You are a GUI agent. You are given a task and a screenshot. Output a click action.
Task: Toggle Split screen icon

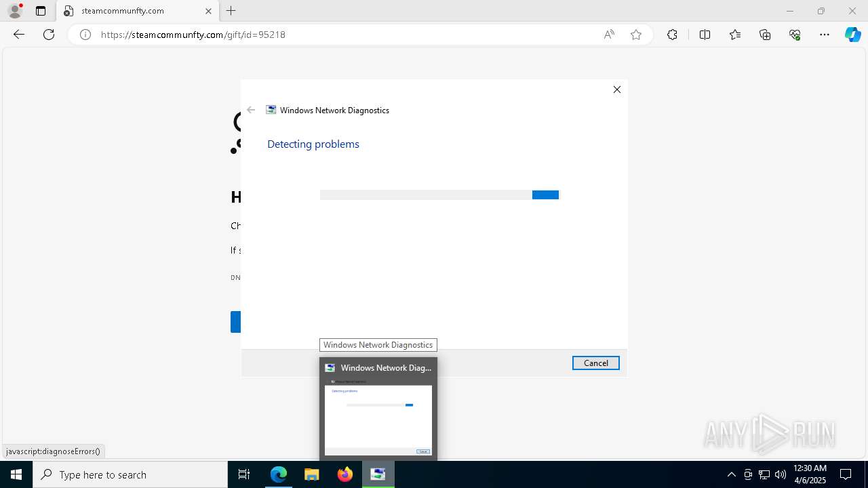(705, 35)
